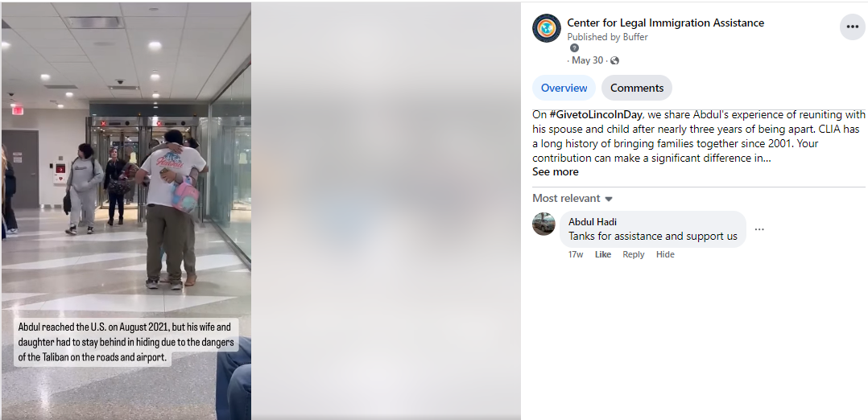
Task: Click the public globe audience icon
Action: [x=614, y=61]
